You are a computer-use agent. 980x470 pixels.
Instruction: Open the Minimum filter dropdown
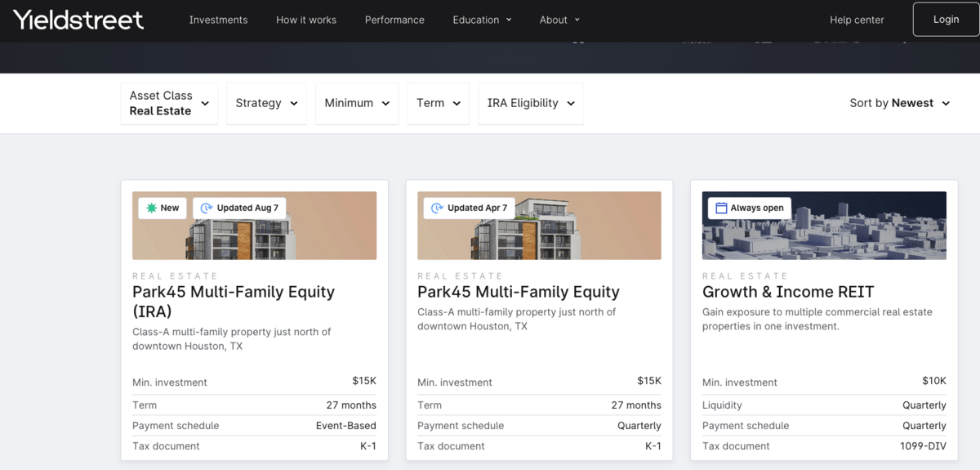point(356,103)
